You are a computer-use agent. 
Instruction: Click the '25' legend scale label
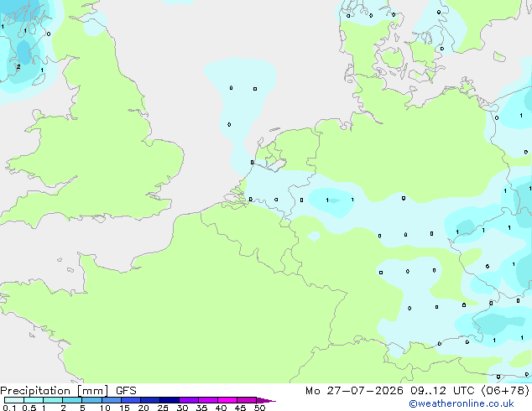coord(163,408)
